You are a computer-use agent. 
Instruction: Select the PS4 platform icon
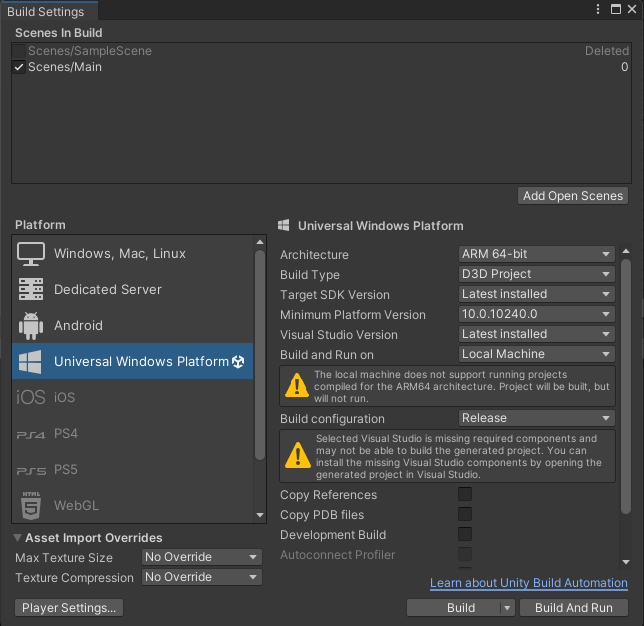pyautogui.click(x=31, y=434)
